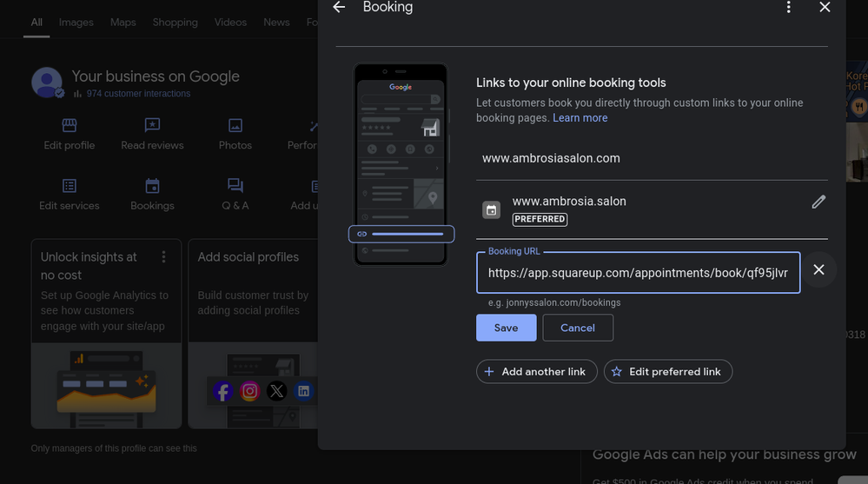Click Add another link button
This screenshot has width=868, height=484.
[536, 372]
